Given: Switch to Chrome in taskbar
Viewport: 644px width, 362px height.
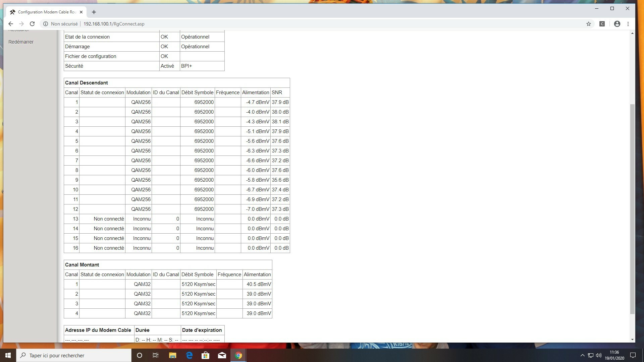Looking at the screenshot, I should coord(238,355).
